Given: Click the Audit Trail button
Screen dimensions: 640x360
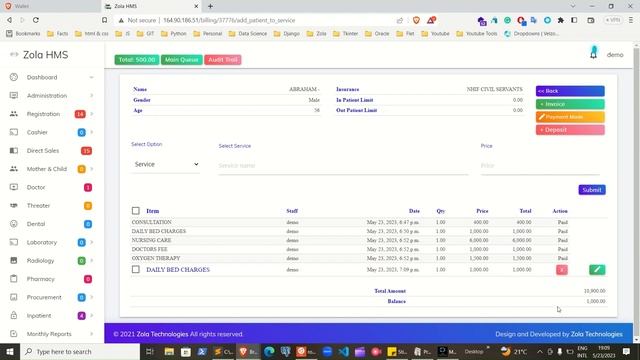Looking at the screenshot, I should click(223, 60).
